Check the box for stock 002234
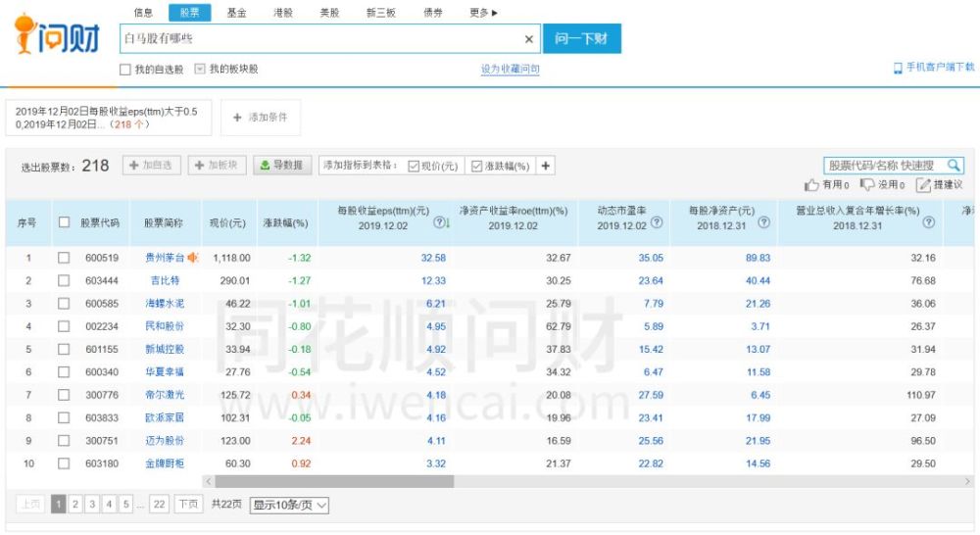The image size is (980, 535). (x=64, y=326)
